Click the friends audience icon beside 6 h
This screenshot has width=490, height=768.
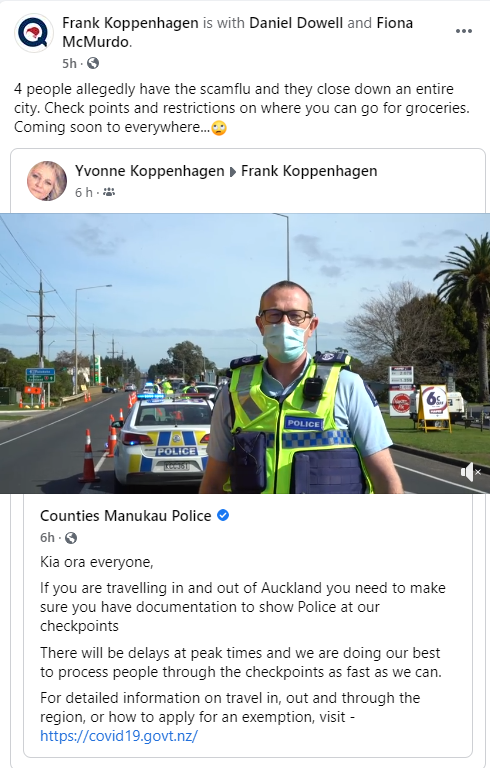pos(109,192)
